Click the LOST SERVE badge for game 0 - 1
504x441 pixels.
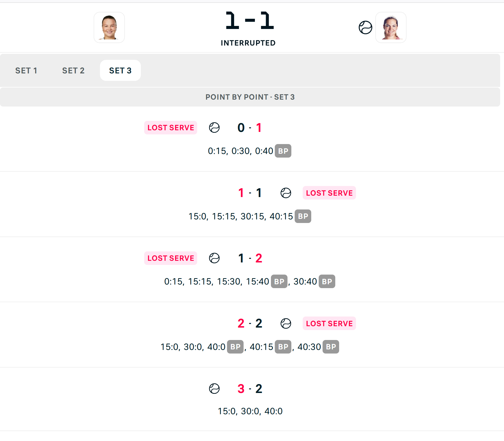click(171, 127)
